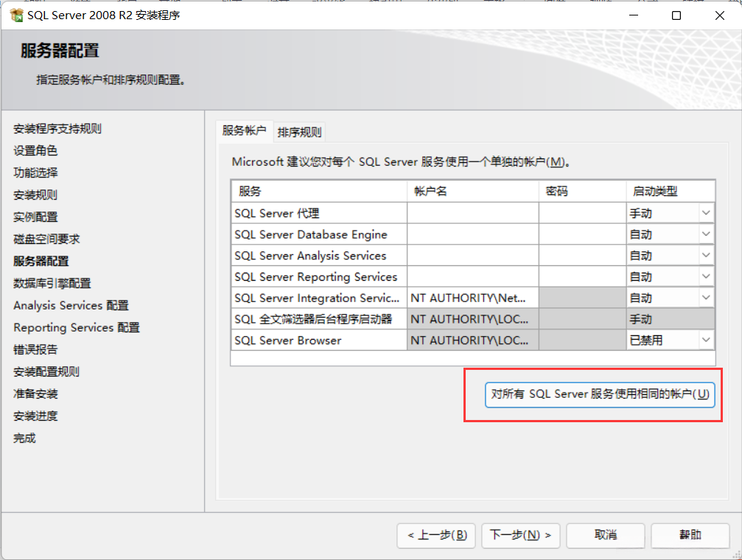Click the 帐户名 column header
Image resolution: width=742 pixels, height=560 pixels.
[473, 192]
